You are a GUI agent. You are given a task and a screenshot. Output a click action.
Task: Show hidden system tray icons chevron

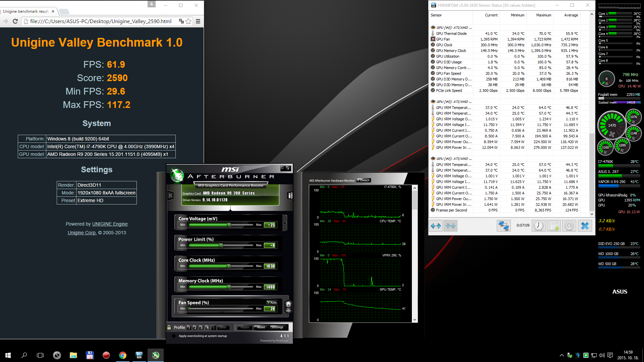click(562, 355)
